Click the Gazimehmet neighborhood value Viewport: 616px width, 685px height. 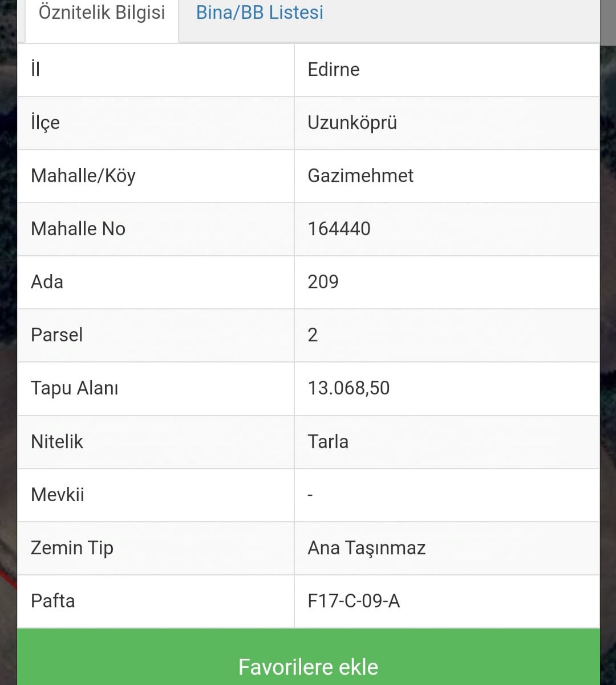tap(360, 176)
